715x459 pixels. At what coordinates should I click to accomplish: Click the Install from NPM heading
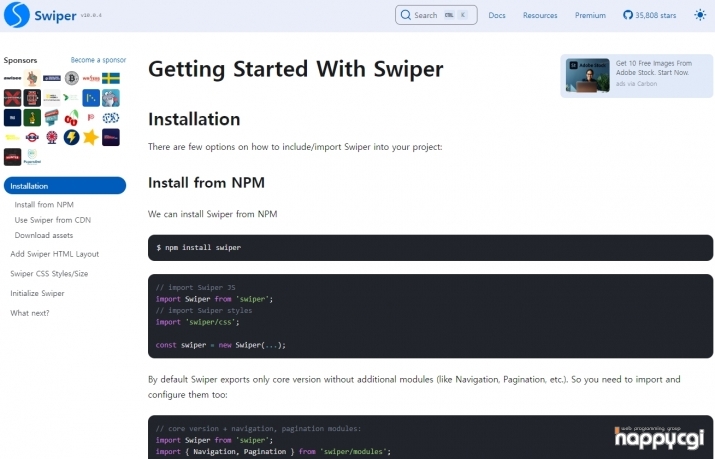click(x=206, y=182)
